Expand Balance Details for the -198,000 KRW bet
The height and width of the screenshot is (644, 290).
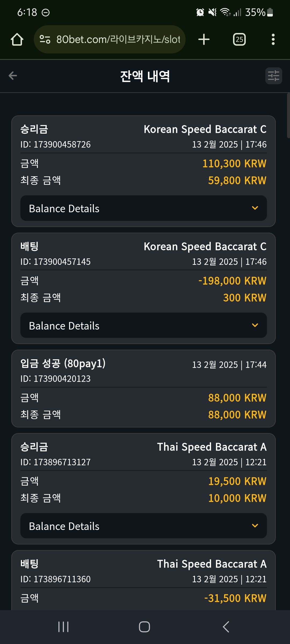pyautogui.click(x=144, y=325)
